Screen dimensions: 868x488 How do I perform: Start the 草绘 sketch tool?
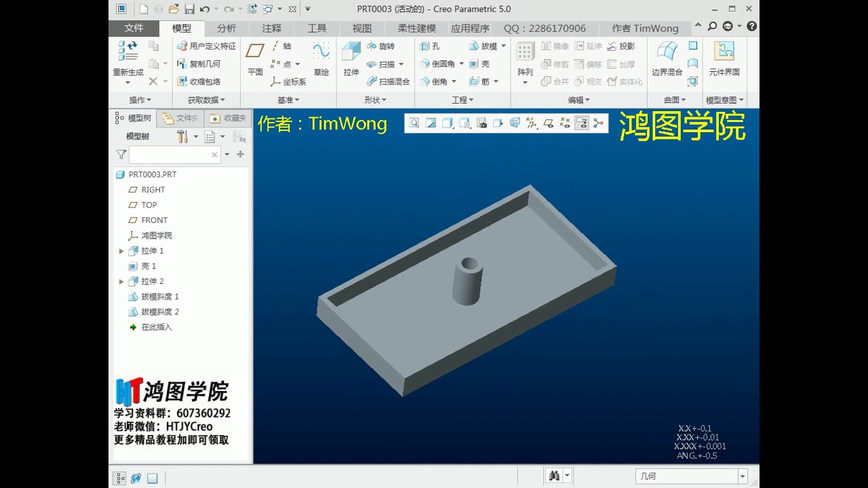coord(321,58)
